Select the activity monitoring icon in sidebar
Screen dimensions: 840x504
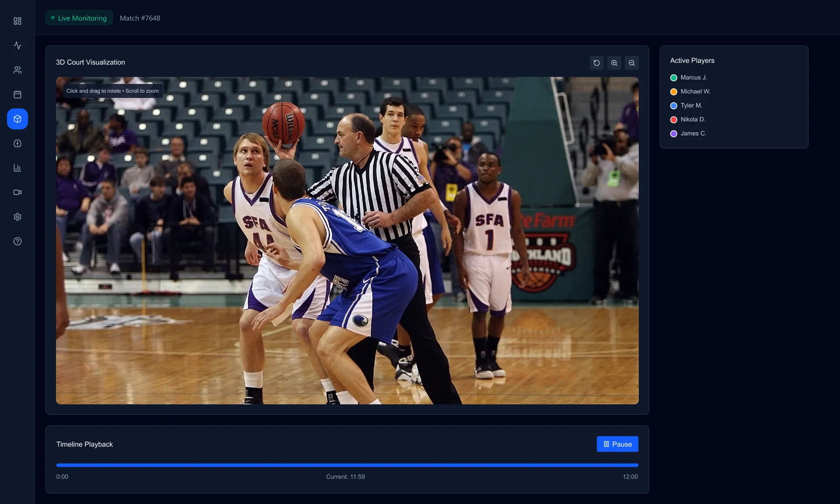[17, 45]
